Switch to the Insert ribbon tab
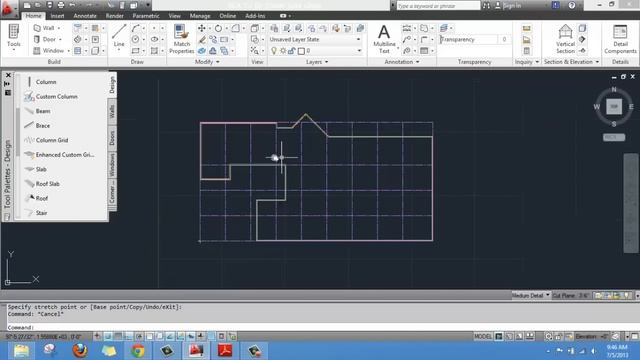This screenshot has height=360, width=640. [57, 16]
